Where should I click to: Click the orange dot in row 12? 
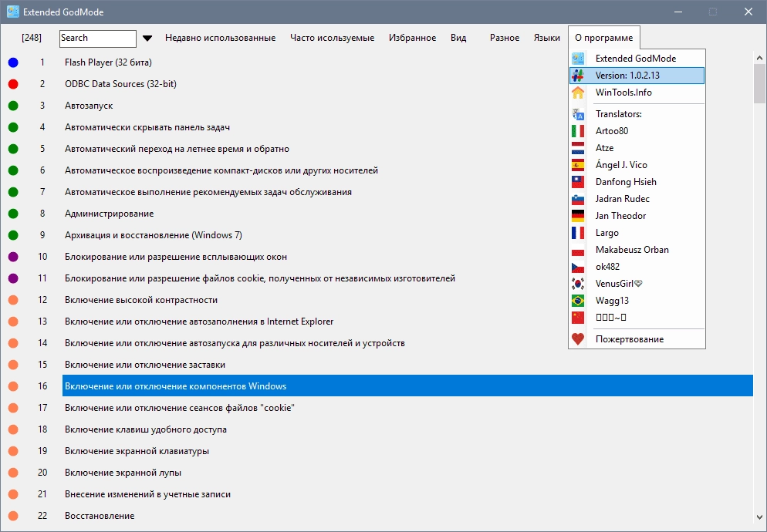[x=13, y=300]
